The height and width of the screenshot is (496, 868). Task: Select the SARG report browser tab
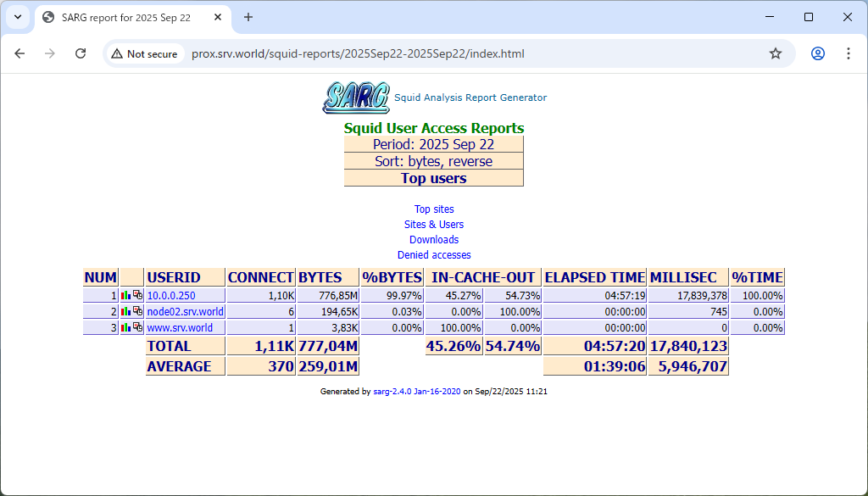click(125, 17)
